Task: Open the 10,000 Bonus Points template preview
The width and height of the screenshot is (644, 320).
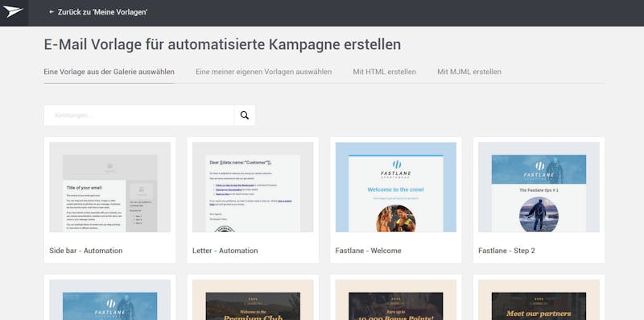Action: pyautogui.click(x=395, y=300)
